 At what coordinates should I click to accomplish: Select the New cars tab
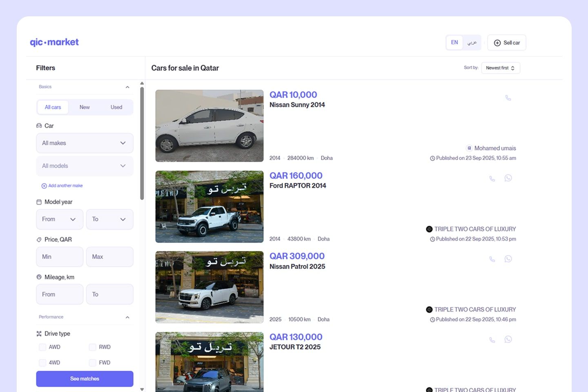coord(85,107)
